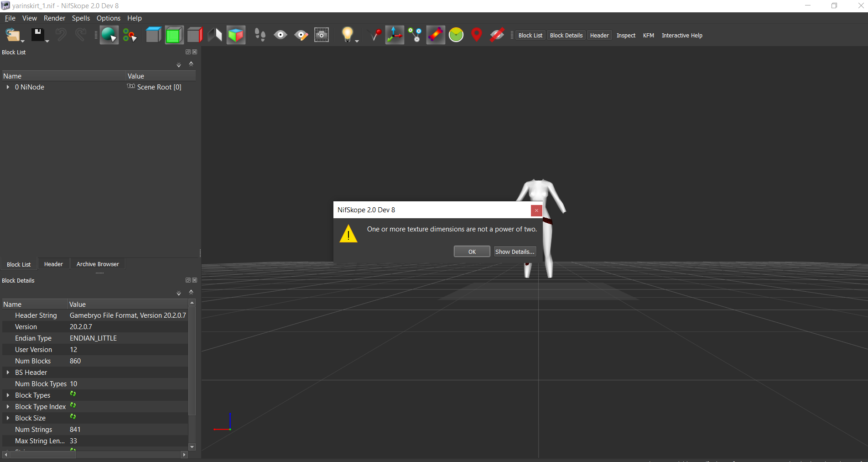Image resolution: width=868 pixels, height=462 pixels.
Task: Toggle Header toolbar button
Action: (x=599, y=35)
